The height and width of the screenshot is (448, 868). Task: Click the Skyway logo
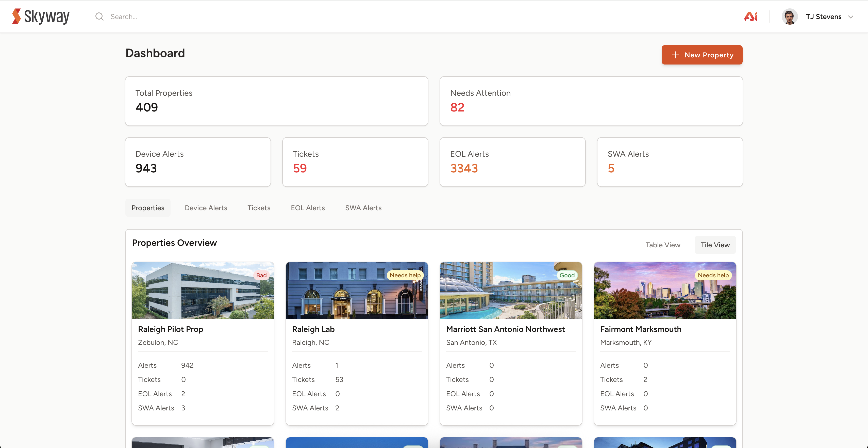[40, 16]
